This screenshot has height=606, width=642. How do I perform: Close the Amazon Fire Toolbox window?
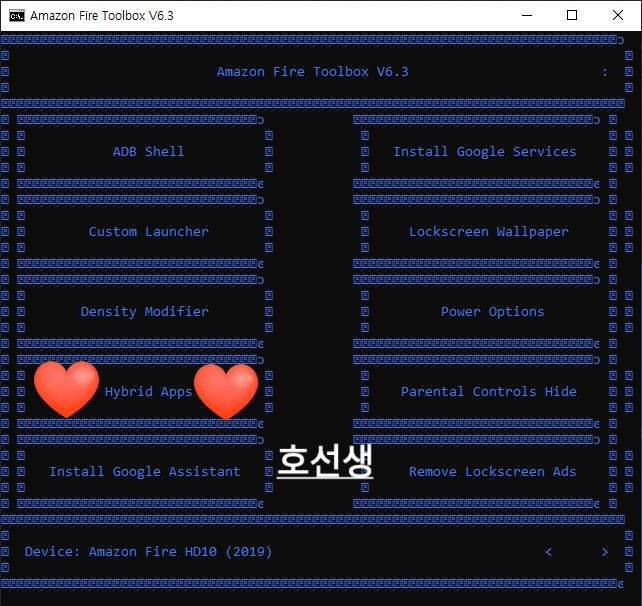(618, 16)
